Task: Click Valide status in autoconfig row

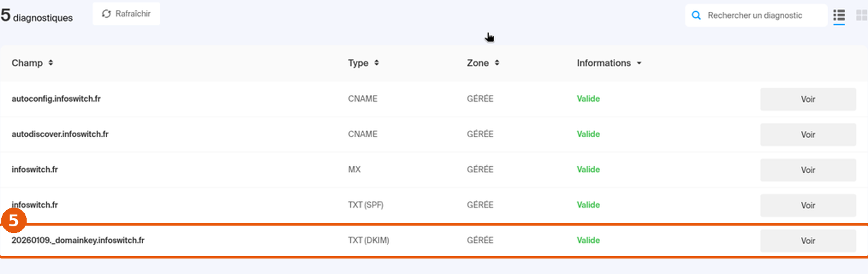Action: click(x=588, y=99)
